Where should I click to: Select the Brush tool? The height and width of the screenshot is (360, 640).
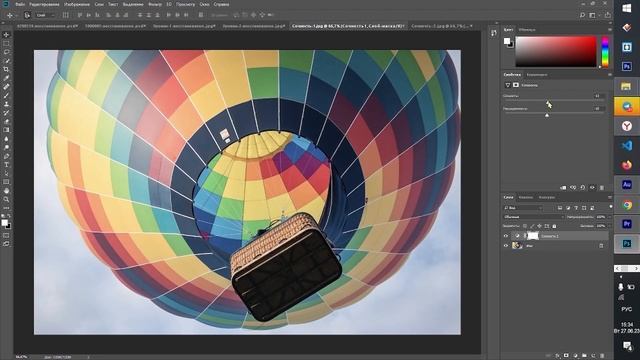(x=6, y=95)
